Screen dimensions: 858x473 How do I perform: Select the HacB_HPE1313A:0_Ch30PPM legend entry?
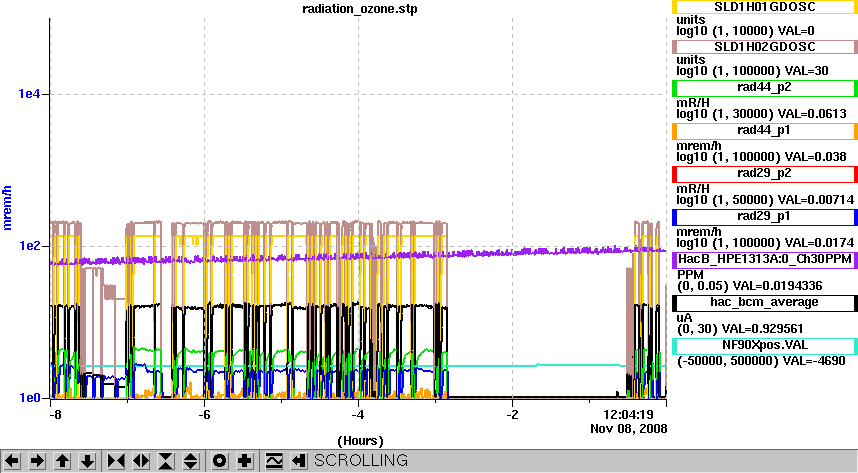coord(764,259)
